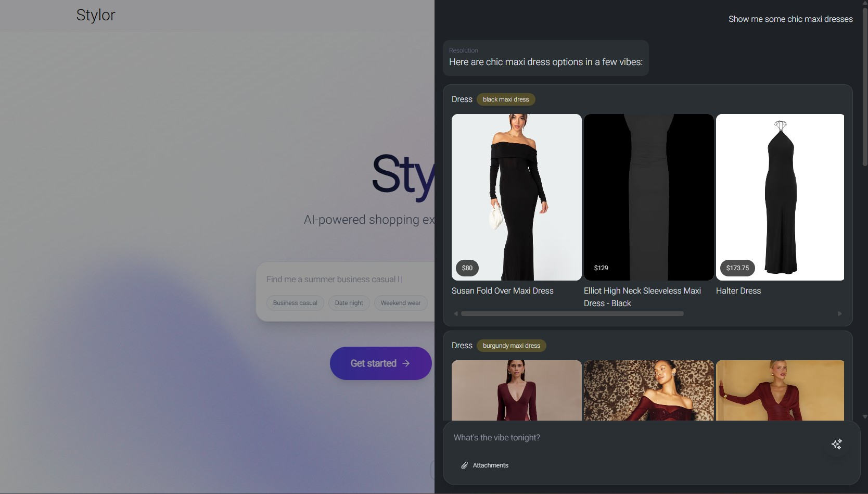The image size is (868, 494).
Task: Click chat panel scroll down arrow
Action: pyautogui.click(x=864, y=417)
